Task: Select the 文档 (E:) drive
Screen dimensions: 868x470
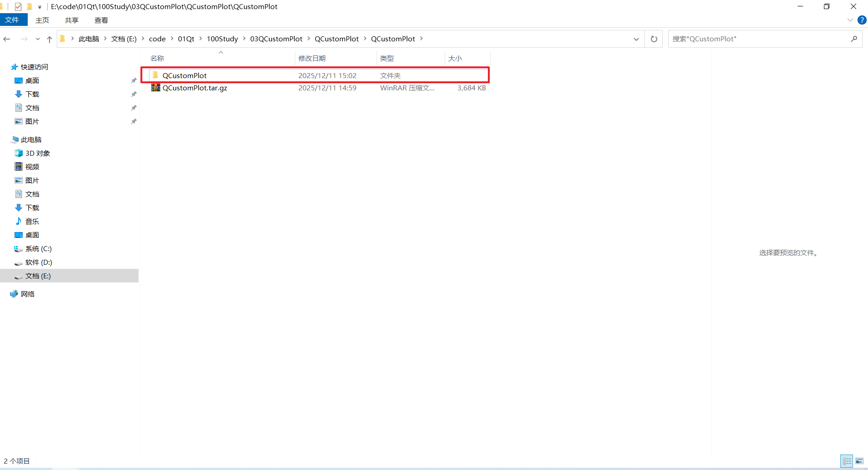Action: tap(69, 276)
